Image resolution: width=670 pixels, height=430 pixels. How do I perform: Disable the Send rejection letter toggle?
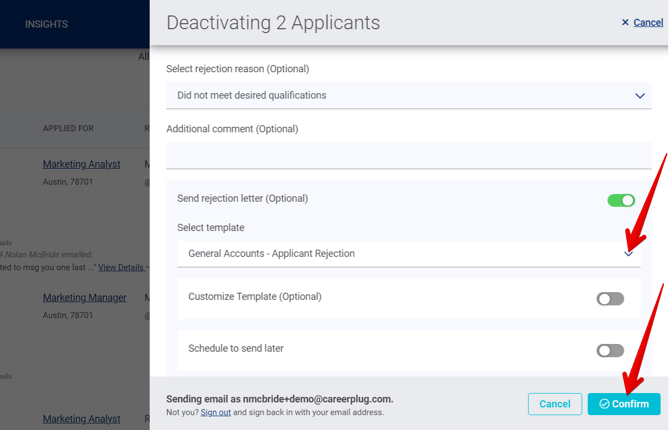coord(621,200)
